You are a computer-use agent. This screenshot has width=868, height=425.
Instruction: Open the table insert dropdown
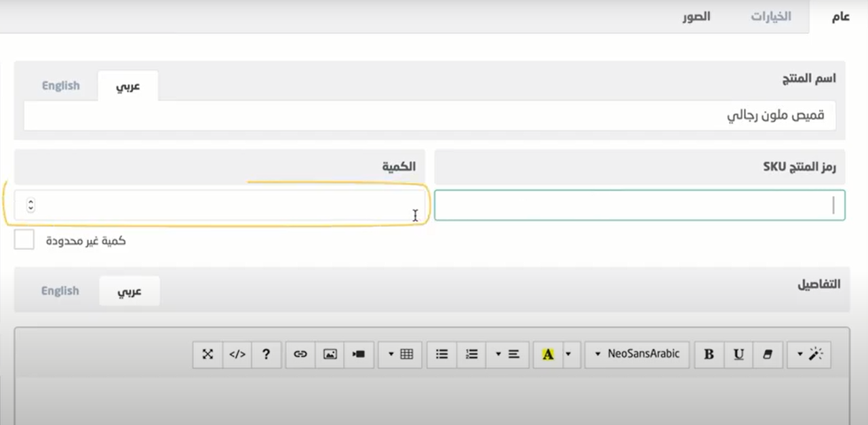tap(400, 354)
